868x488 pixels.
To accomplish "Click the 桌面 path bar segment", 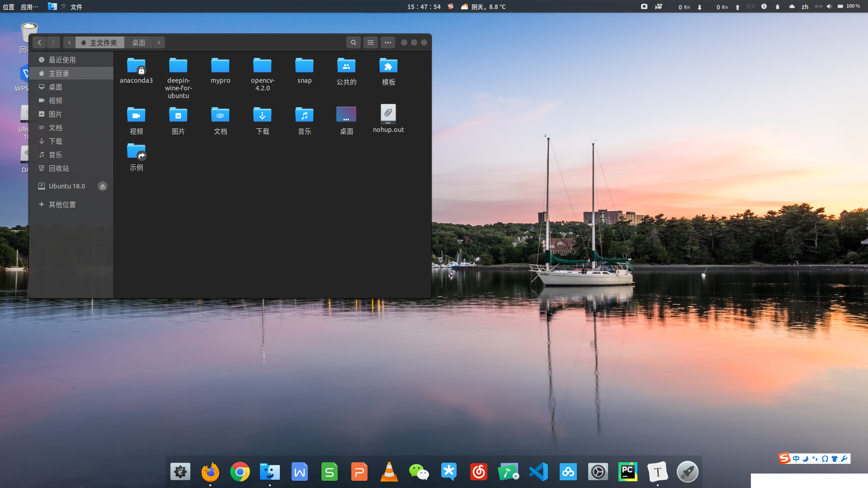I will 138,42.
